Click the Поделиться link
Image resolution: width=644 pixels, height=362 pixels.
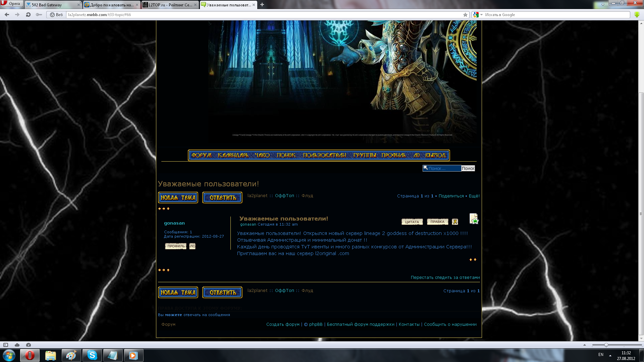click(x=451, y=196)
